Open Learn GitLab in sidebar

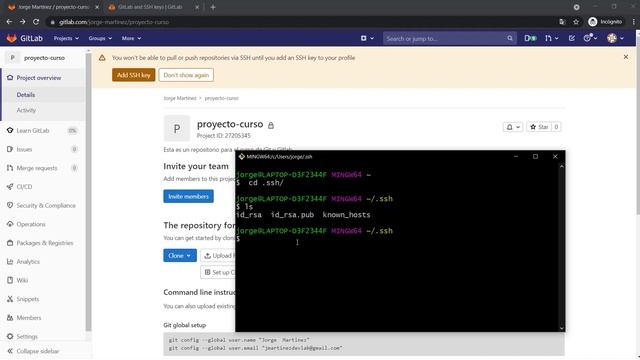click(33, 131)
